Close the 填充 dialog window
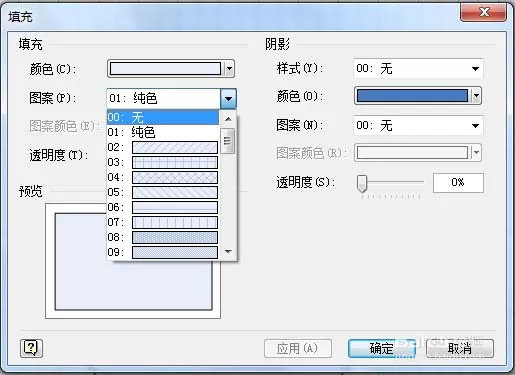 click(x=484, y=12)
